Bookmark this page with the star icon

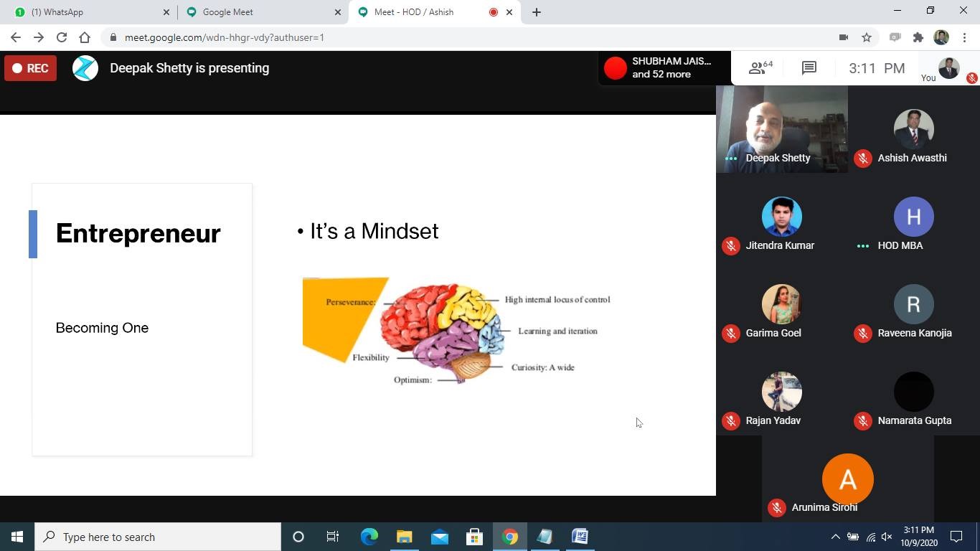pyautogui.click(x=867, y=37)
